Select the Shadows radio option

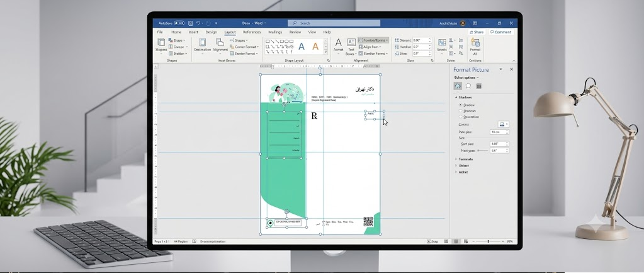(460, 110)
